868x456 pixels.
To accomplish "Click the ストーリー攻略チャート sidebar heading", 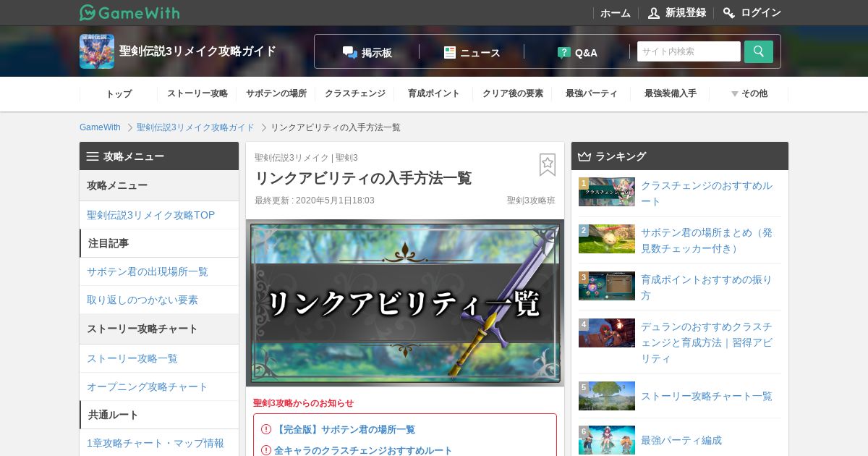I will [x=142, y=329].
